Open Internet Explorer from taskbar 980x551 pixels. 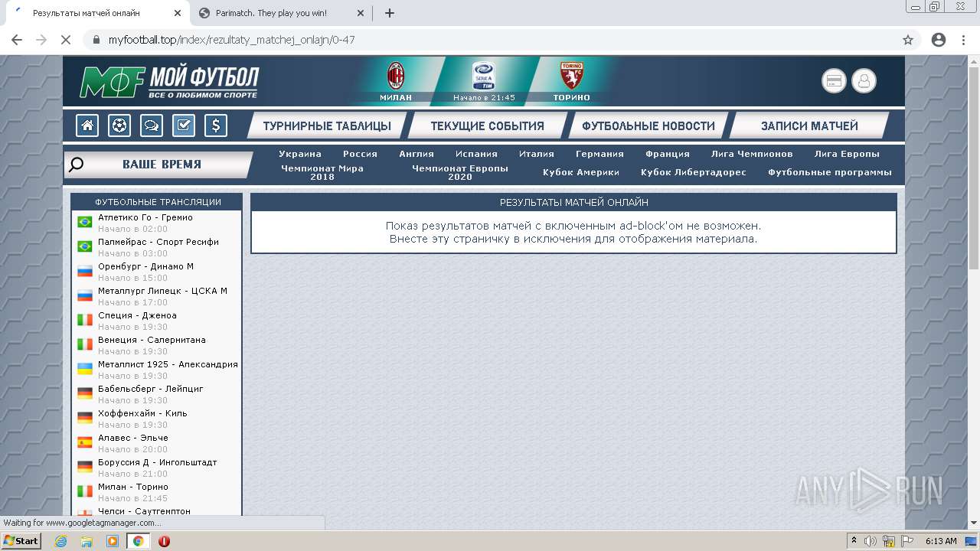coord(61,541)
